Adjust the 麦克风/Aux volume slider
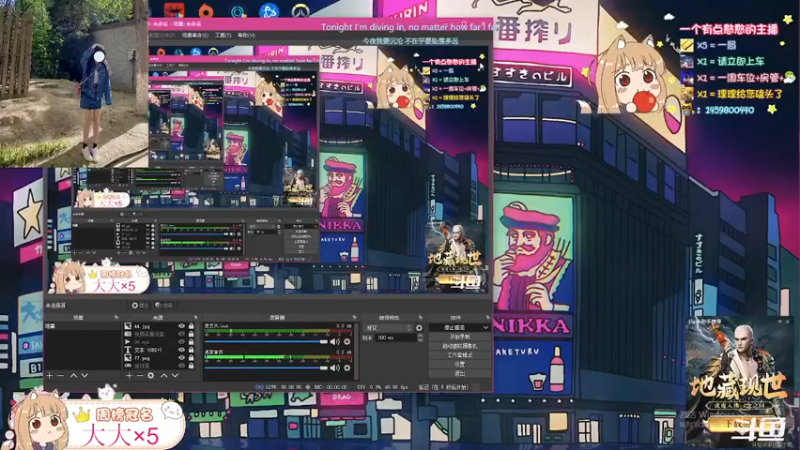 (x=266, y=341)
